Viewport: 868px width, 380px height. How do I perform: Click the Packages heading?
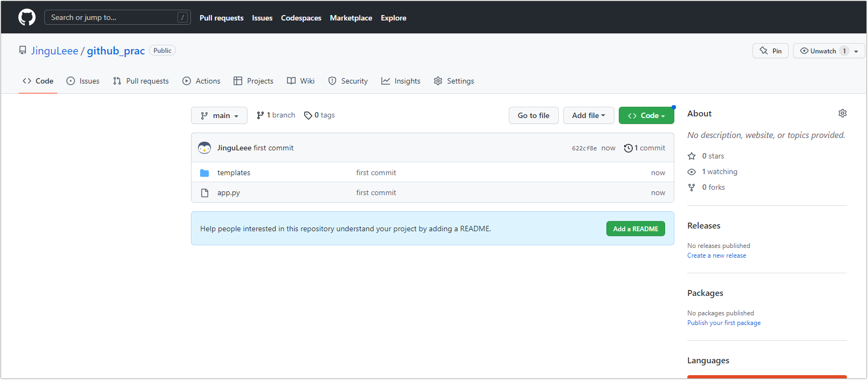pyautogui.click(x=705, y=293)
